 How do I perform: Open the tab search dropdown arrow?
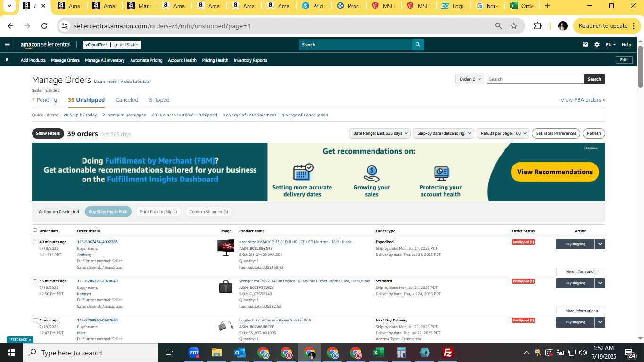click(x=9, y=6)
